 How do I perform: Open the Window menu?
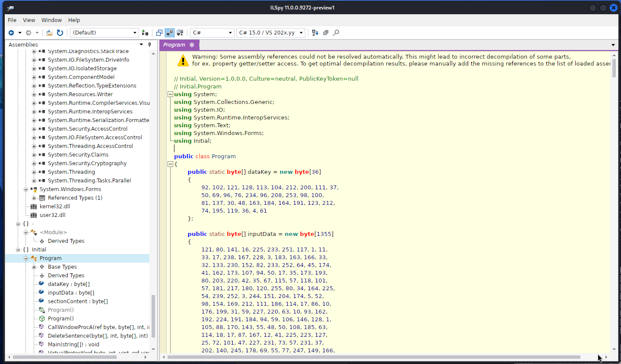pos(51,20)
